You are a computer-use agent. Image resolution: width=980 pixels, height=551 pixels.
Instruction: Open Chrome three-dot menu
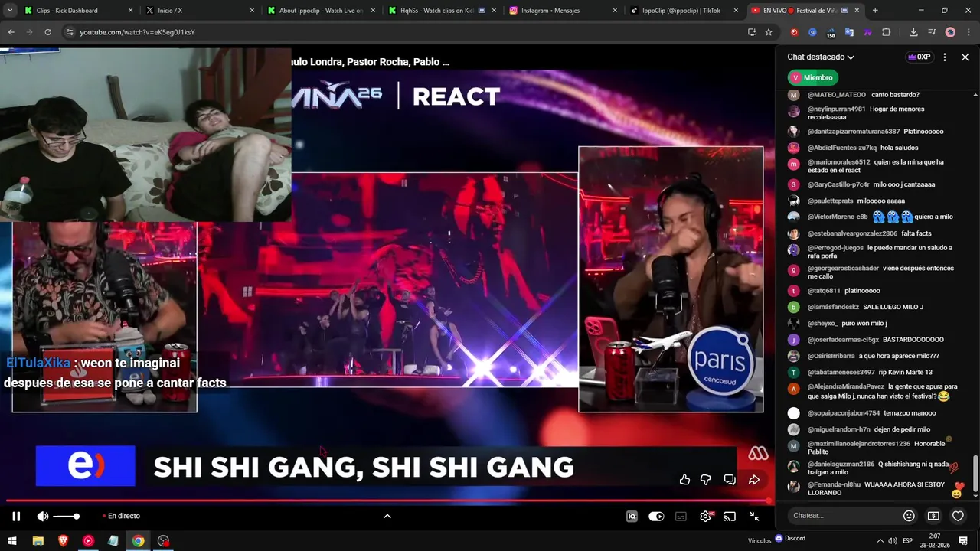[x=969, y=32]
